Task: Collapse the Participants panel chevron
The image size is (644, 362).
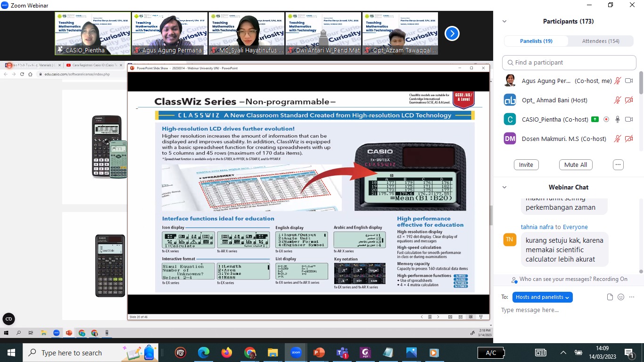Action: point(504,21)
